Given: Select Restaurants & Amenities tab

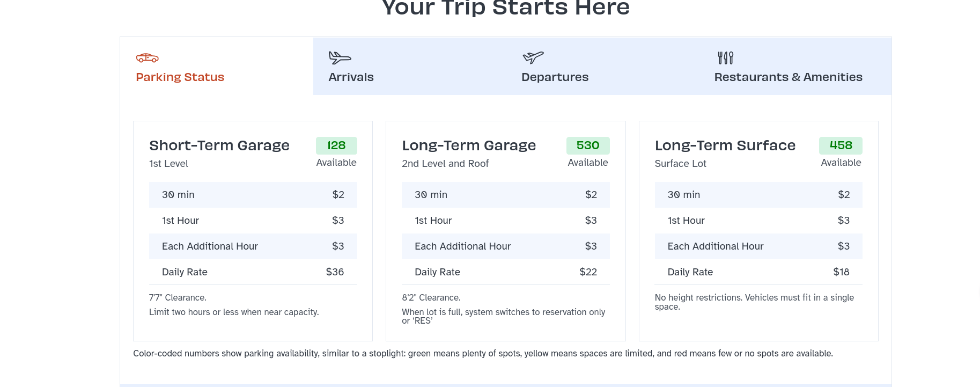Looking at the screenshot, I should pyautogui.click(x=788, y=77).
